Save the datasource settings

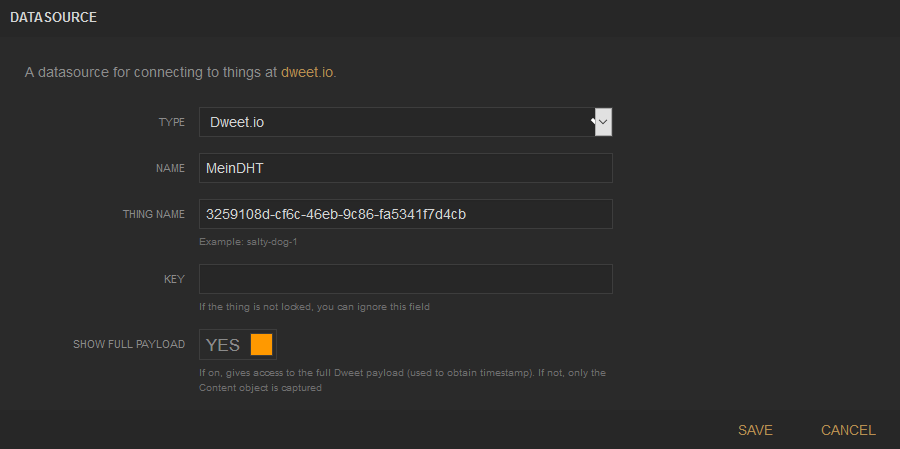tap(755, 430)
